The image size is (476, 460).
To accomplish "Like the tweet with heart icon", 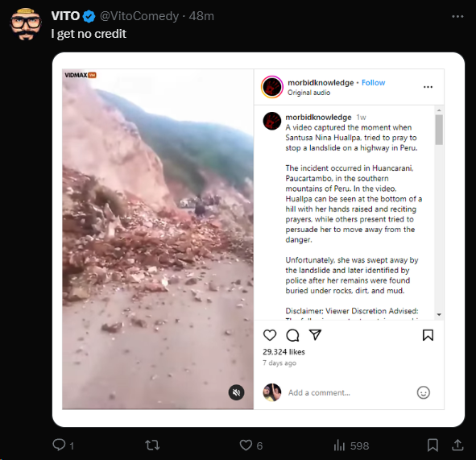I will (246, 445).
